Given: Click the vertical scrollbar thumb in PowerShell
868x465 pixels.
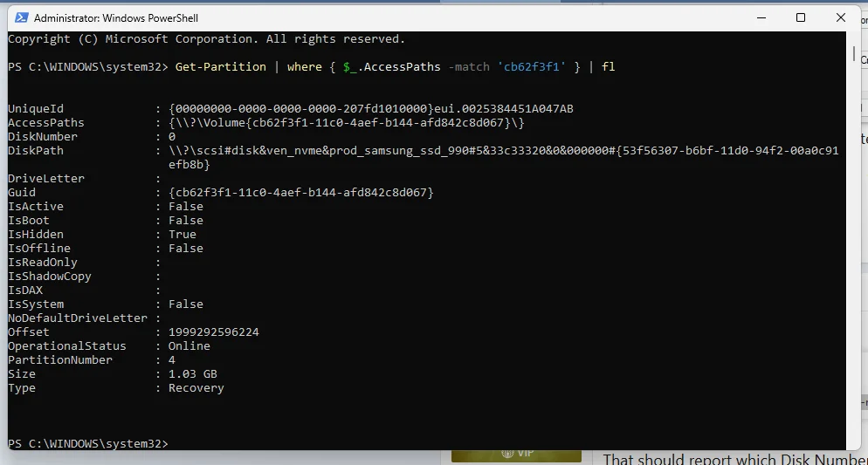Looking at the screenshot, I should [854, 53].
